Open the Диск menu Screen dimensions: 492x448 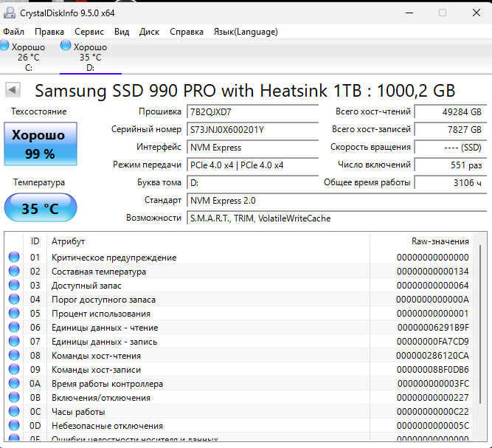coord(149,32)
